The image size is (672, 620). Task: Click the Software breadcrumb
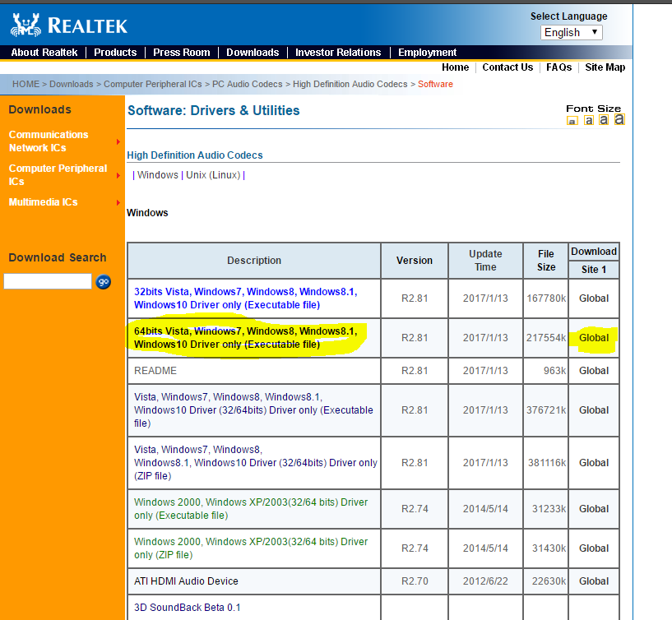(x=435, y=84)
